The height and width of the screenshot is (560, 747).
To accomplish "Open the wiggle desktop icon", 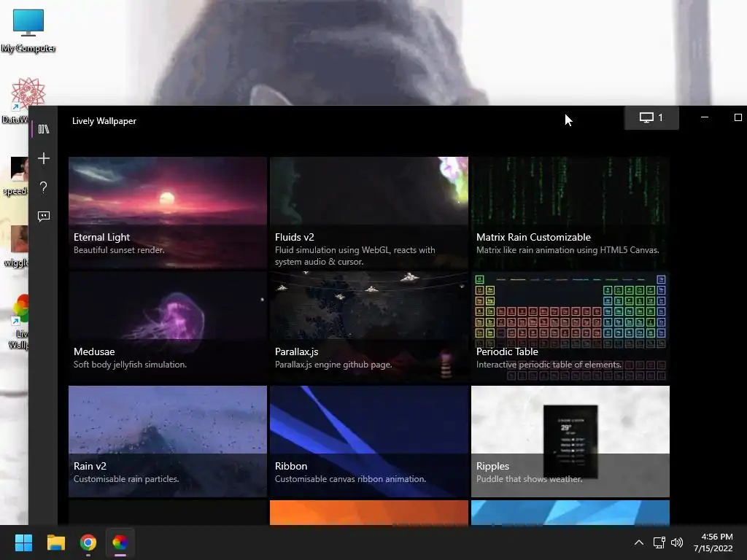I will pyautogui.click(x=17, y=246).
